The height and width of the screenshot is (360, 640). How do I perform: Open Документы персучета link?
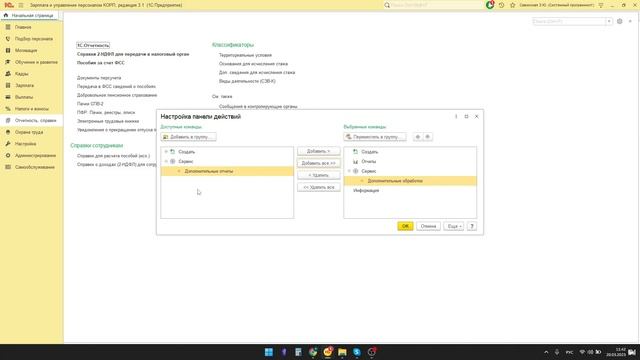pyautogui.click(x=99, y=78)
